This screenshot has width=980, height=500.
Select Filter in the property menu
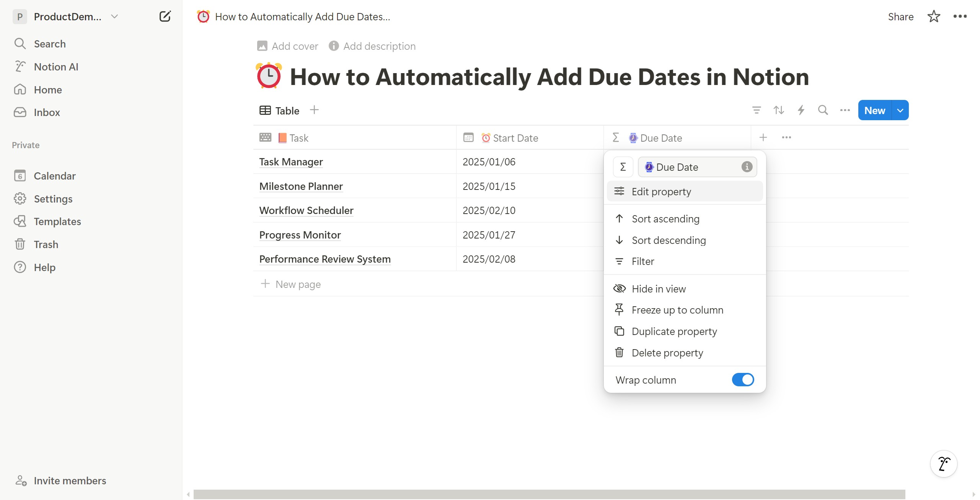coord(685,261)
